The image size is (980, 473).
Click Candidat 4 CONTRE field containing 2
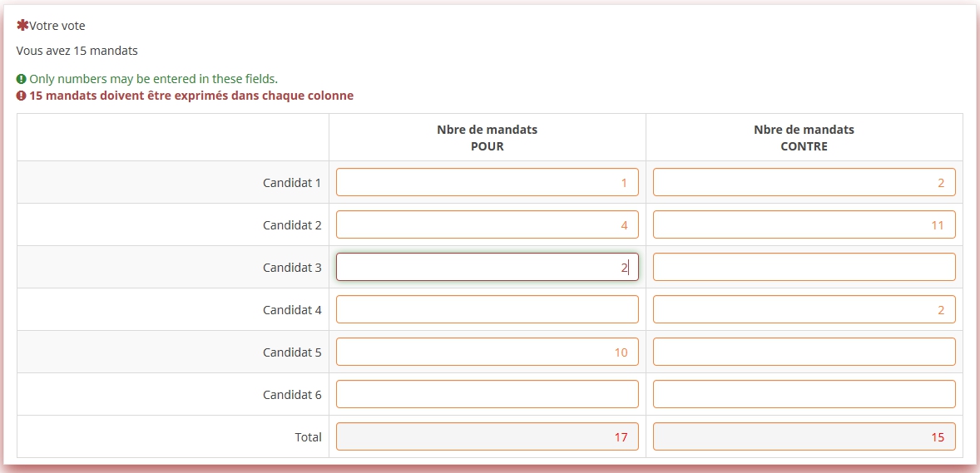[804, 309]
